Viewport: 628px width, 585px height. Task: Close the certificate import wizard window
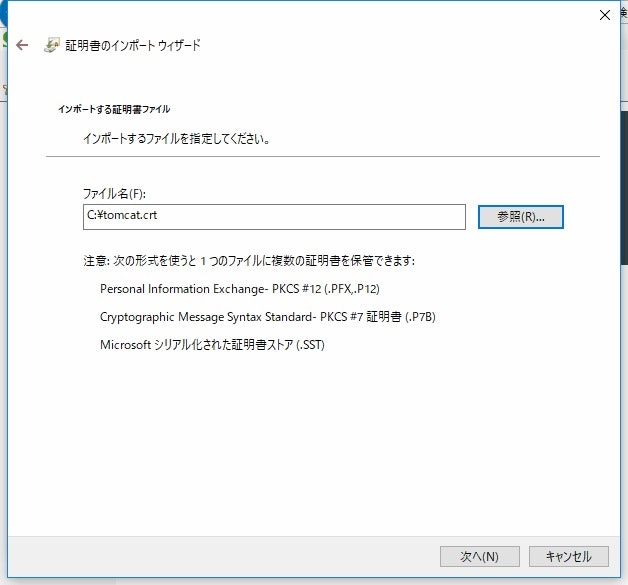[604, 15]
